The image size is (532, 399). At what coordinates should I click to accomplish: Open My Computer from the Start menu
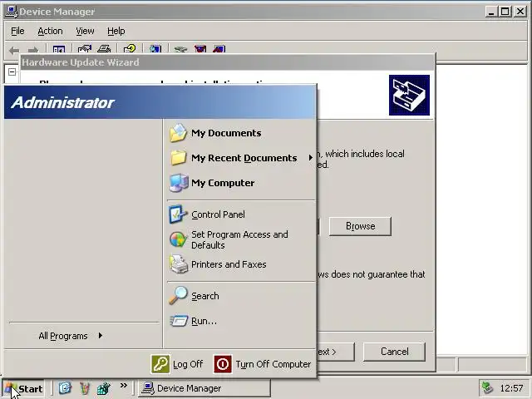point(241,183)
